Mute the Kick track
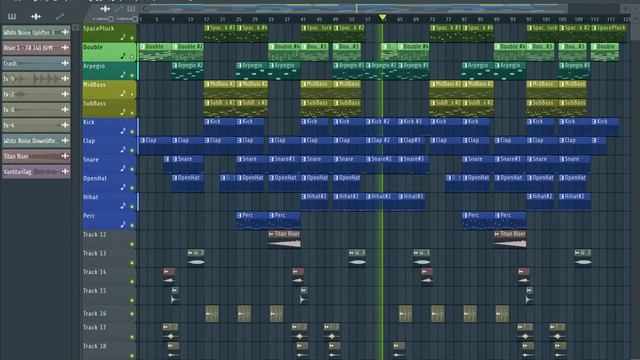 (x=132, y=132)
